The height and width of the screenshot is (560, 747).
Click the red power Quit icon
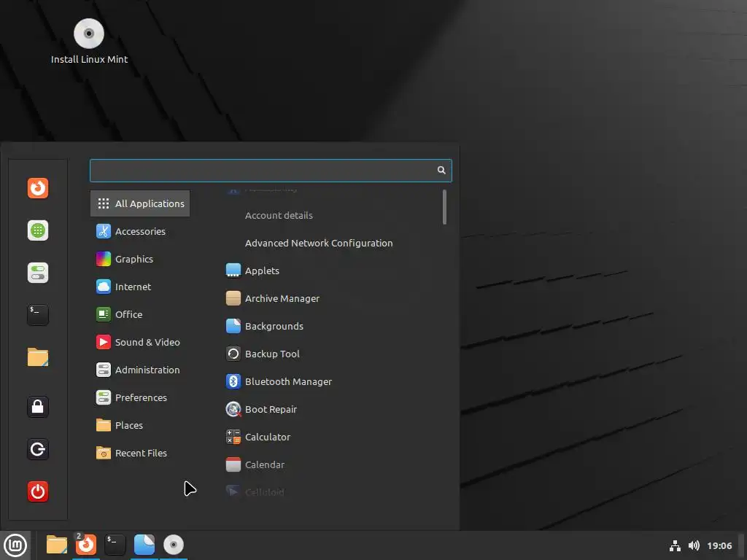tap(38, 491)
